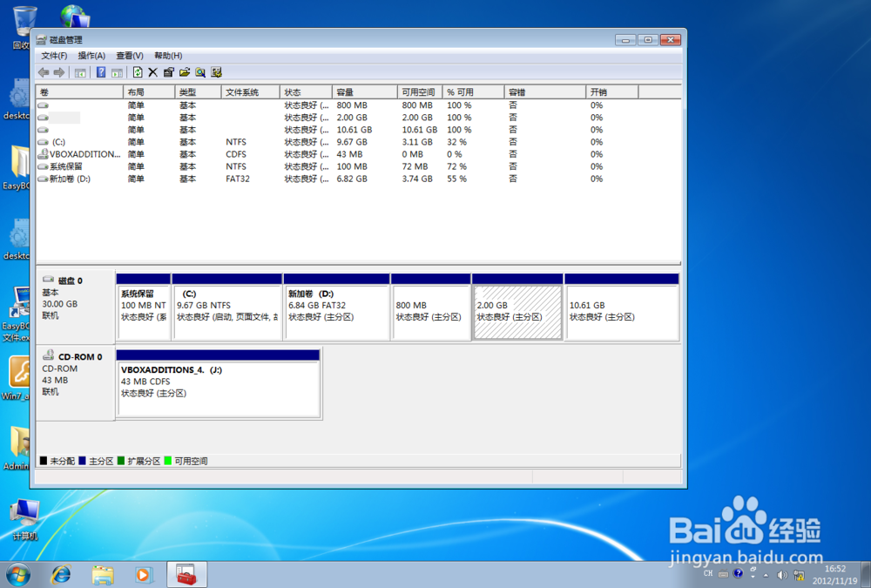Expand hidden icons in the system tray

[x=764, y=574]
